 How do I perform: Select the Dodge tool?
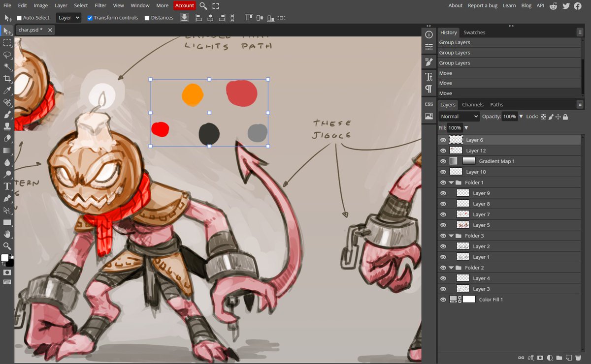point(7,174)
